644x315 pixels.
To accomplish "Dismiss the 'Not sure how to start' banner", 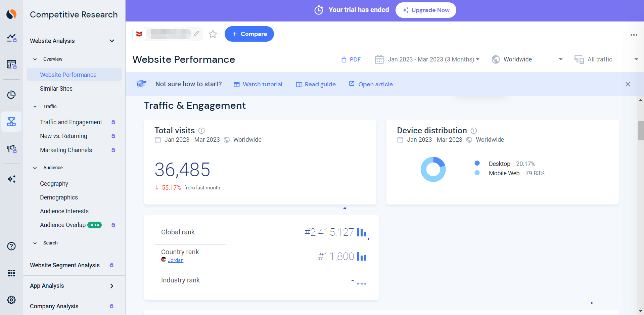I will click(x=628, y=84).
